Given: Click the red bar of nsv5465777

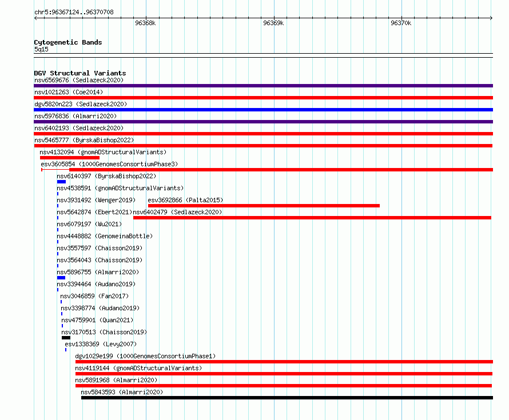Looking at the screenshot, I should 263,146.
